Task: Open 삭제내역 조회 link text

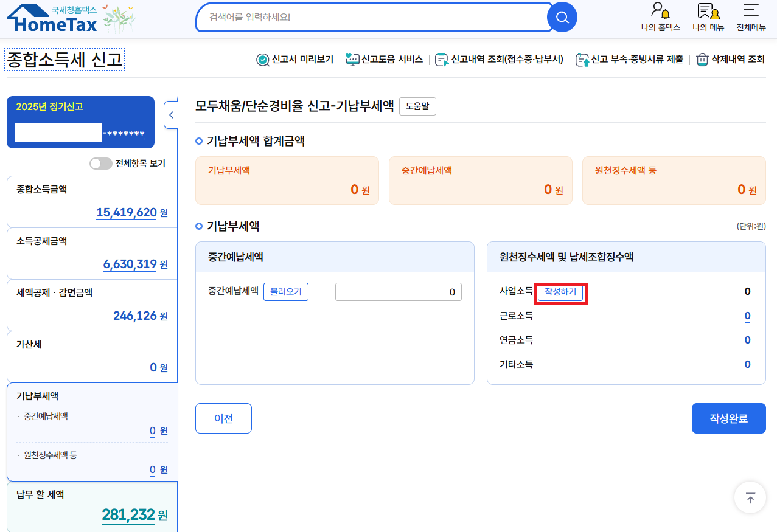Action: [738, 60]
